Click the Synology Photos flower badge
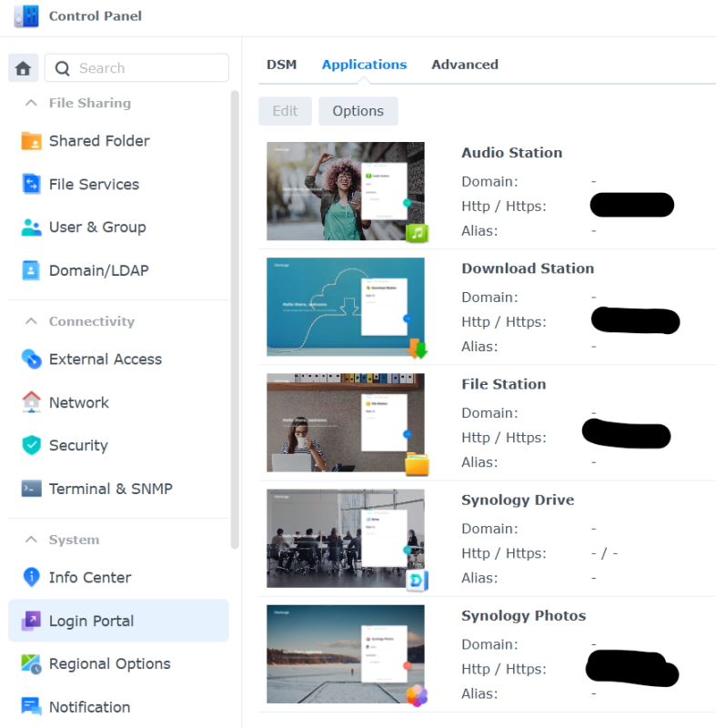Image resolution: width=716 pixels, height=728 pixels. pyautogui.click(x=418, y=695)
